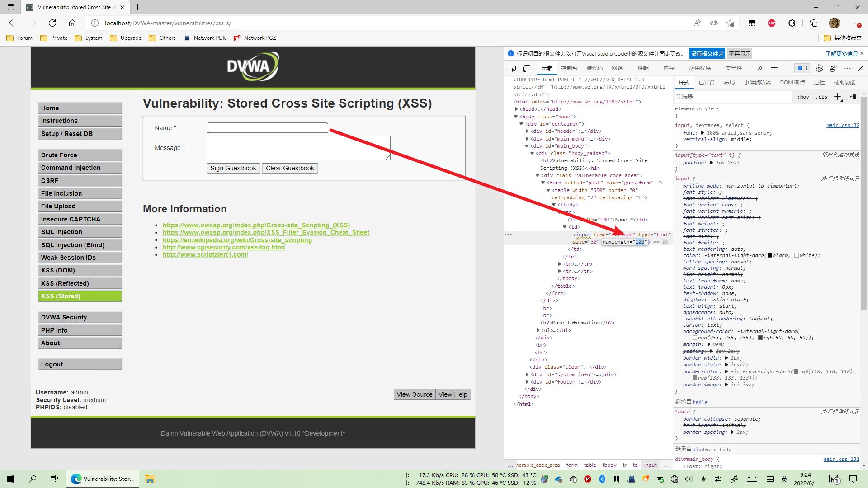Open the Computed (已计算) styles tab

point(707,83)
